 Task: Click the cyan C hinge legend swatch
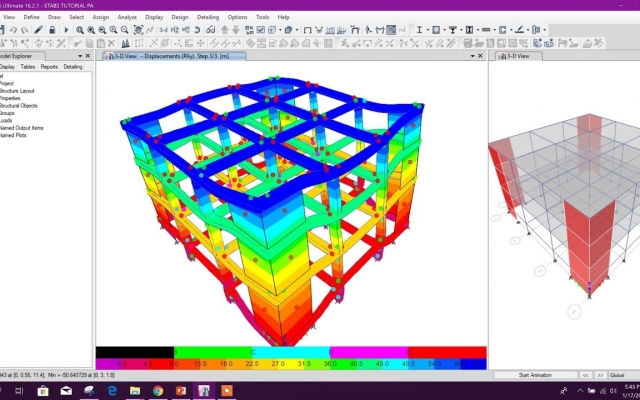[291, 352]
